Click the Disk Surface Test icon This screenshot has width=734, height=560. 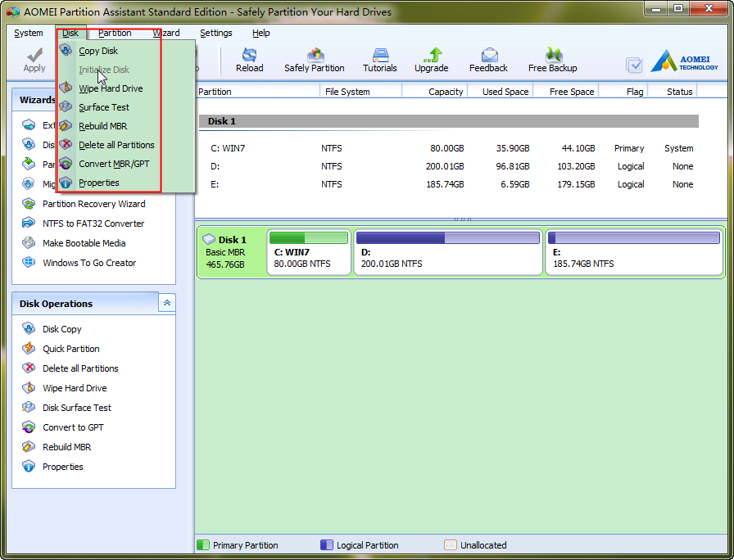[29, 407]
